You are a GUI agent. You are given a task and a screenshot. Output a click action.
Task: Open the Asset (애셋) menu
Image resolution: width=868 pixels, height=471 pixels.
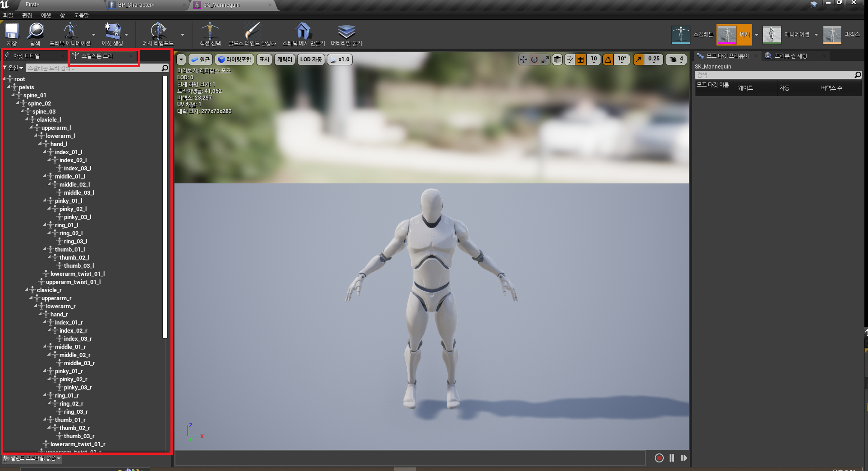point(46,15)
